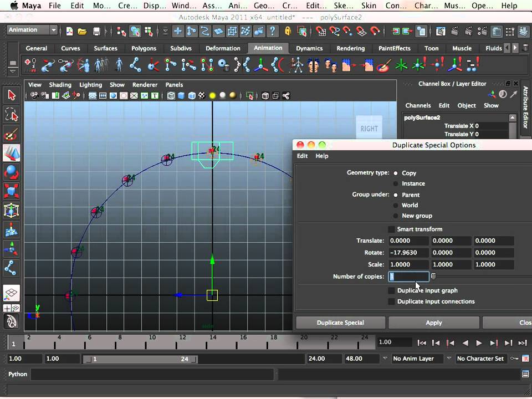Viewport: 532px width, 399px height.
Task: Click the HumanIK skeleton shelf icon
Action: [x=296, y=64]
